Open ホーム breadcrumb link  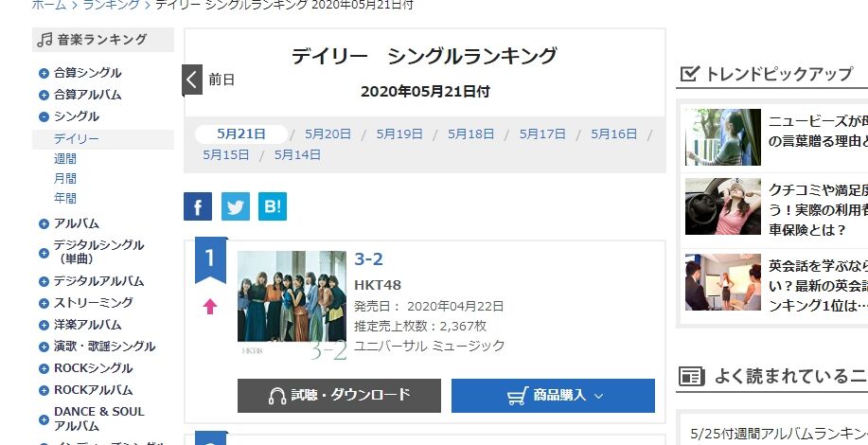(48, 5)
